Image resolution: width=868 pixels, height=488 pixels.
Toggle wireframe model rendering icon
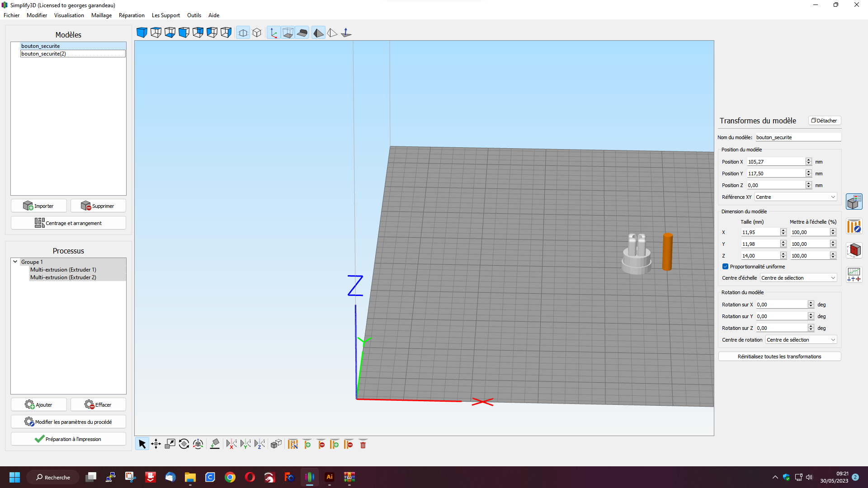(332, 33)
